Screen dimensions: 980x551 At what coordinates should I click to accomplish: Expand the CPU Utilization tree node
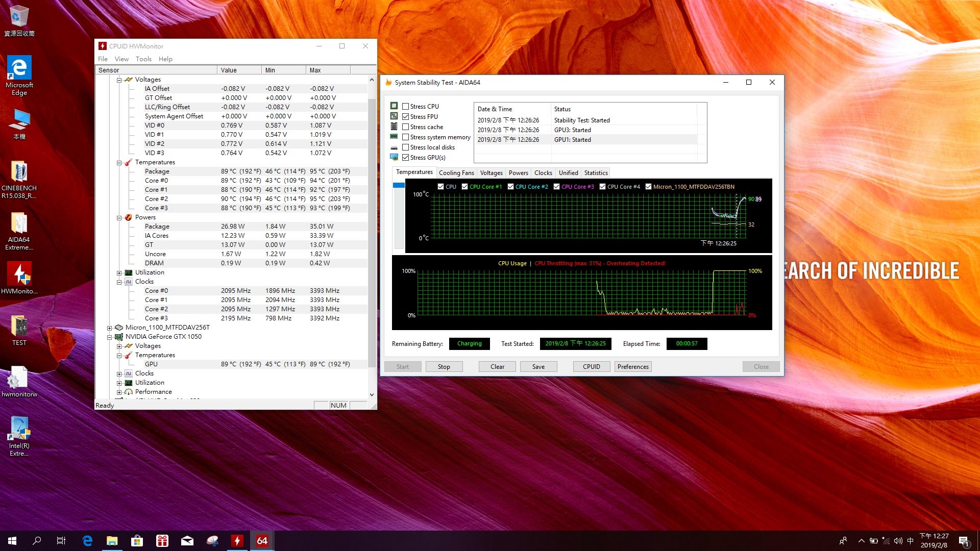(119, 273)
